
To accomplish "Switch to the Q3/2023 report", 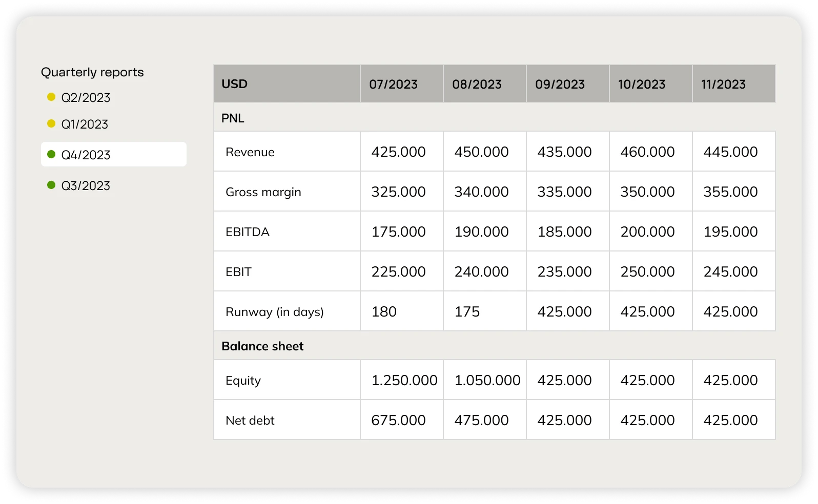I will [86, 186].
